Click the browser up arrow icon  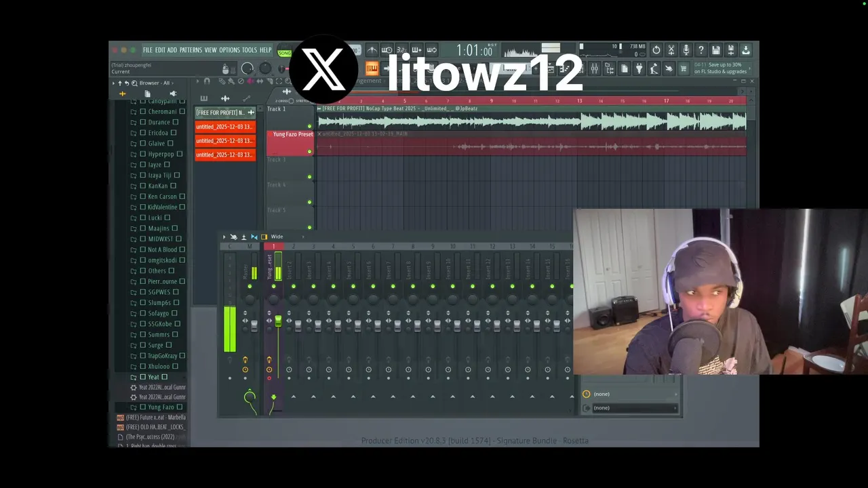point(120,83)
